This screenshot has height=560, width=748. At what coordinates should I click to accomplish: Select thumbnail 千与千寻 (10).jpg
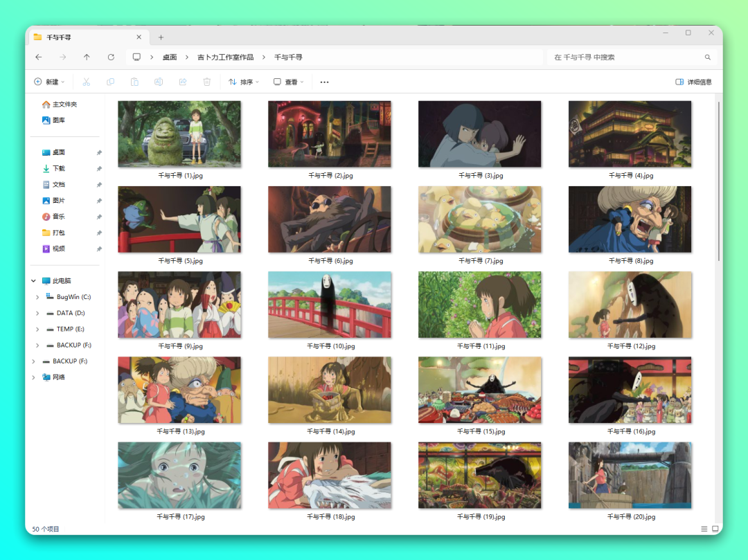tap(330, 305)
